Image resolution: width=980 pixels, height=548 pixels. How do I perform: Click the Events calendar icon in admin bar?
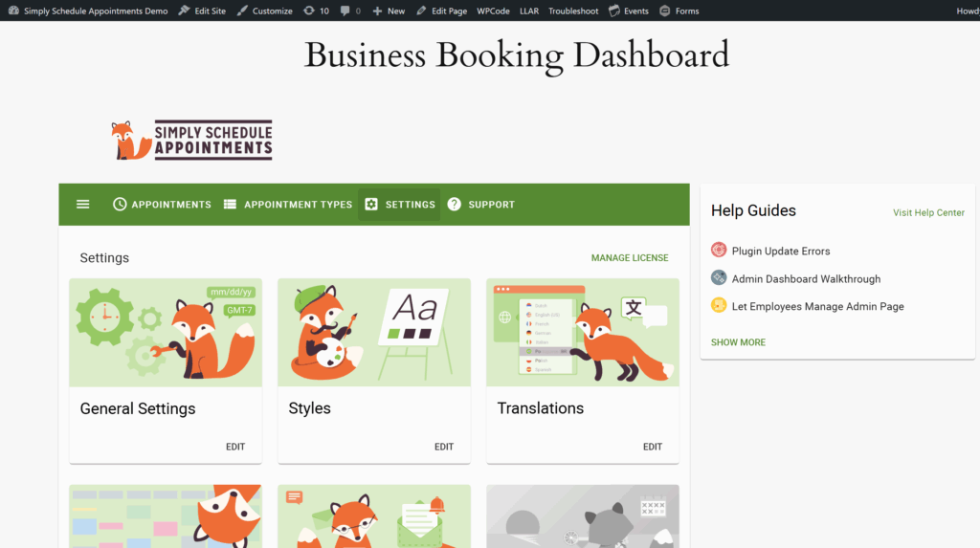click(614, 11)
